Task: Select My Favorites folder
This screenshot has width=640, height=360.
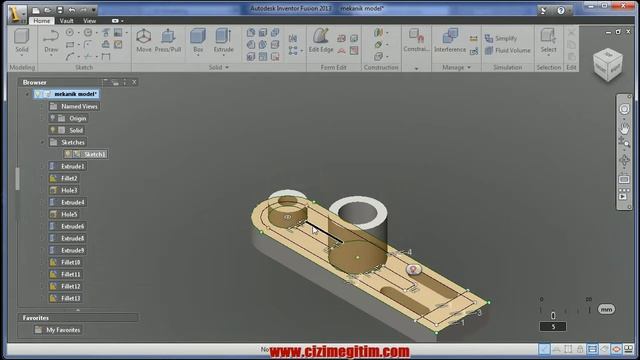Action: (x=58, y=330)
